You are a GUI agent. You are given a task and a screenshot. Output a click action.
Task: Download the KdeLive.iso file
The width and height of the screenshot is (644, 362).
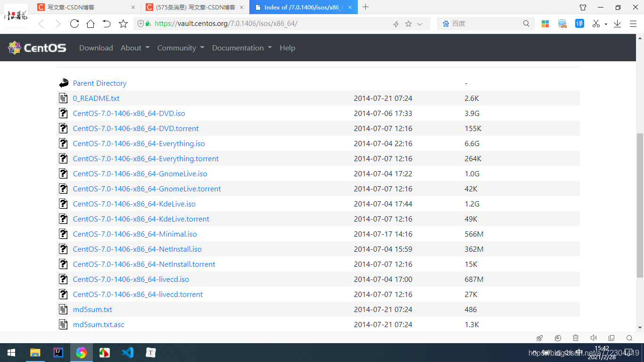click(134, 204)
